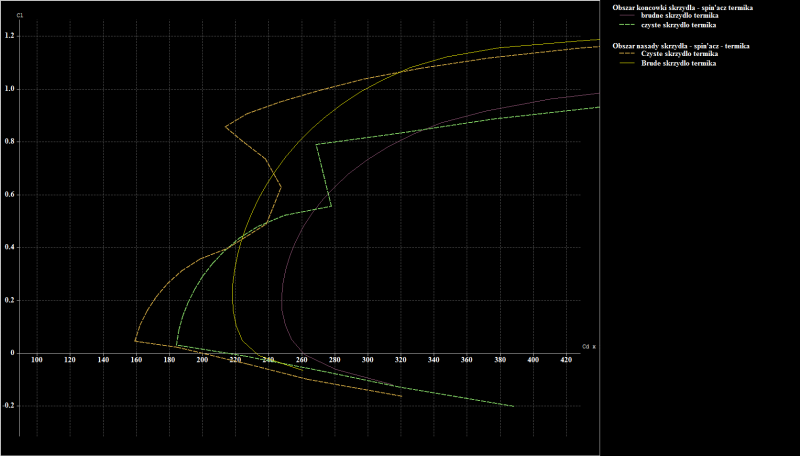This screenshot has width=800, height=456.
Task: Click the -0.2 tick on the Cl axis
Action: (9, 406)
